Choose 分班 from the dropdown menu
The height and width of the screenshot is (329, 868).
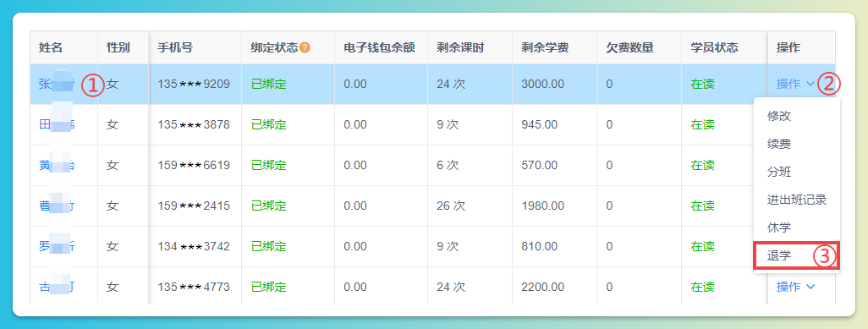(x=779, y=172)
